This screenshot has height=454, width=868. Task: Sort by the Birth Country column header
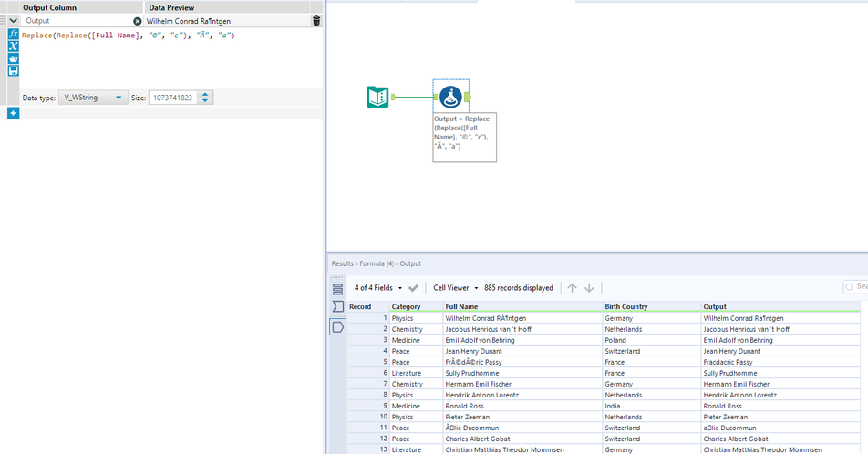click(x=652, y=306)
